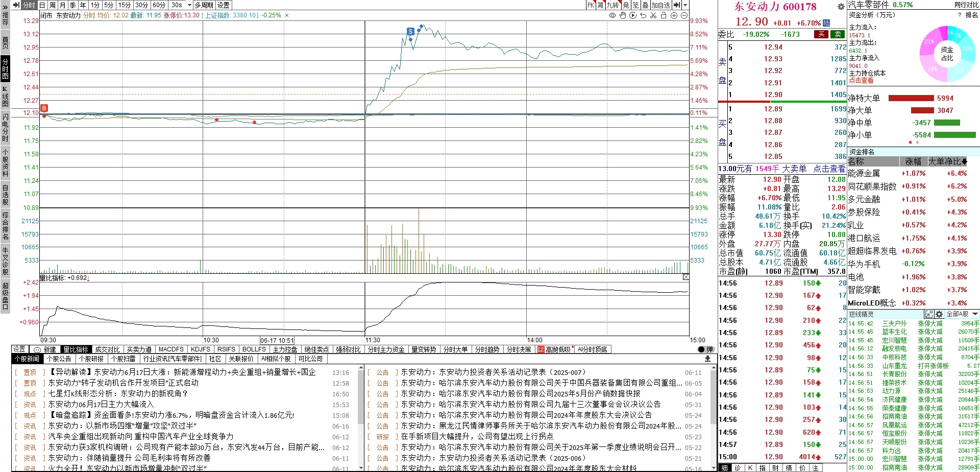The image size is (980, 472).
Task: Switch to 日 daily period tab
Action: (42, 5)
